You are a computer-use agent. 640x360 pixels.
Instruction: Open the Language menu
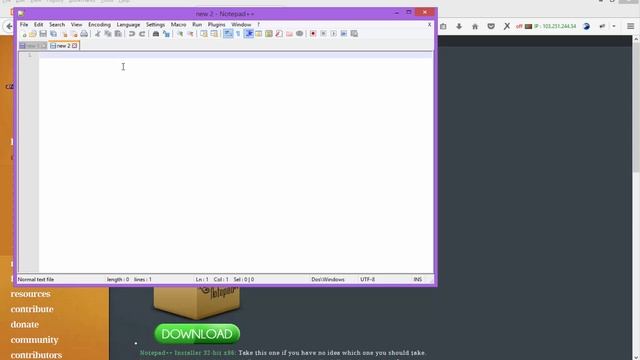click(128, 24)
